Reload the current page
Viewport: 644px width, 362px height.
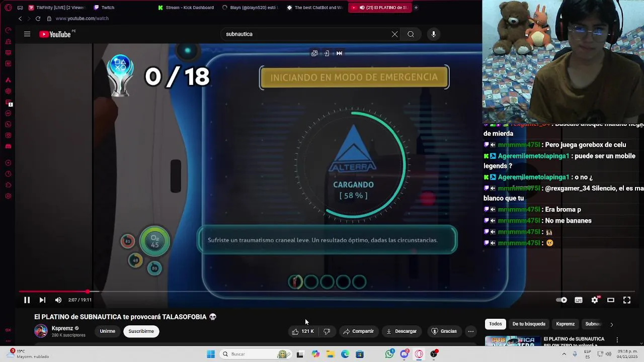[38, 19]
